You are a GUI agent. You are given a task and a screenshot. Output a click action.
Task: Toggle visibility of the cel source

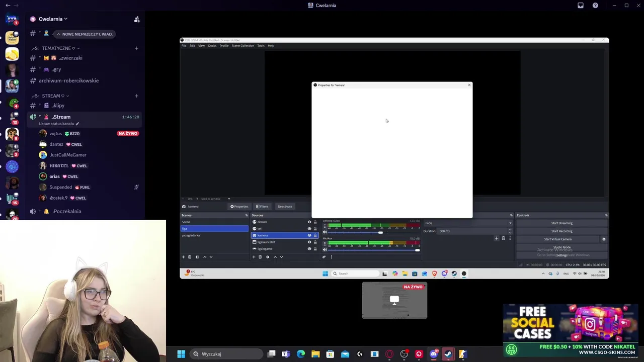[x=309, y=229]
